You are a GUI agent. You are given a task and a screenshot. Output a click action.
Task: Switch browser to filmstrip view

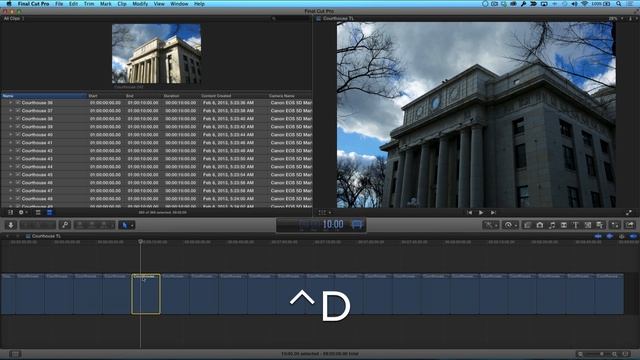tap(38, 213)
